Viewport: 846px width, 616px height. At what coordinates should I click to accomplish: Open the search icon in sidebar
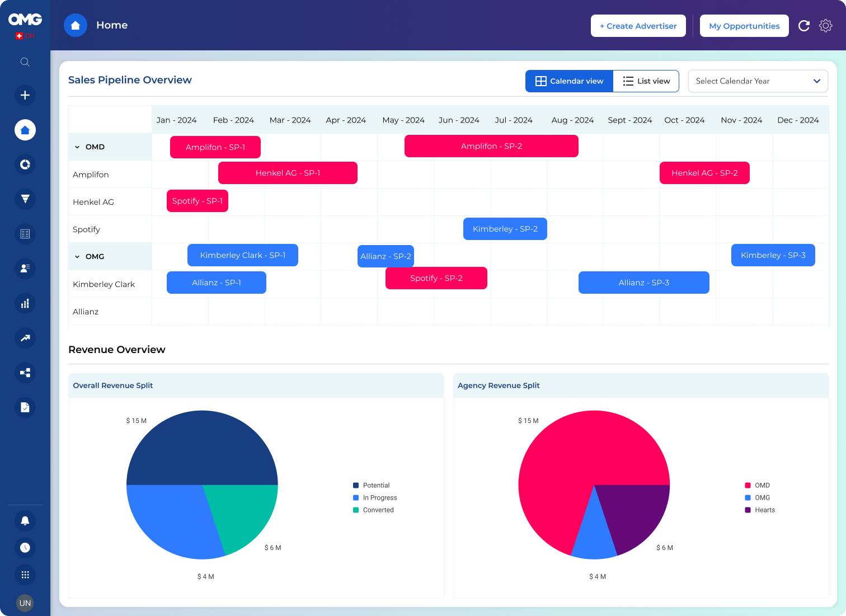point(25,62)
